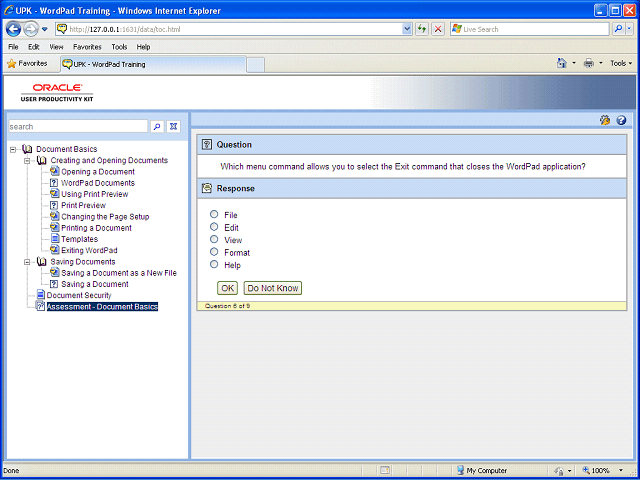The width and height of the screenshot is (640, 480).
Task: Open recent pages dropdown next to Forward
Action: point(45,29)
